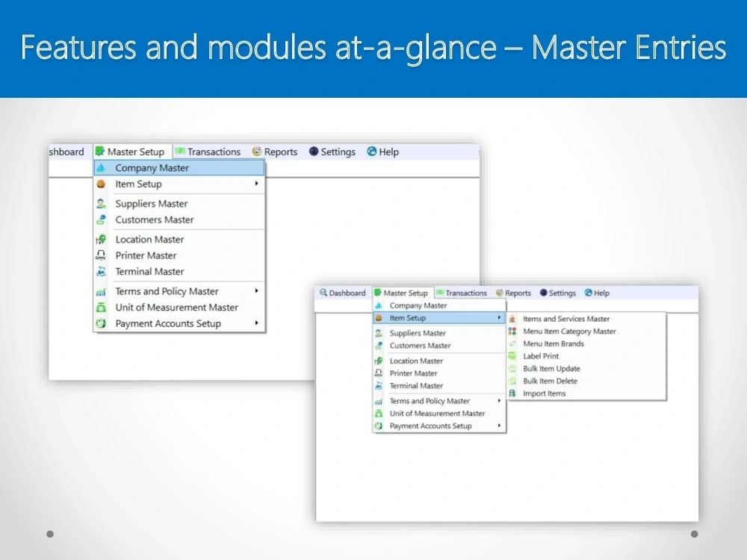Click Settings icon in left window menubar

314,152
